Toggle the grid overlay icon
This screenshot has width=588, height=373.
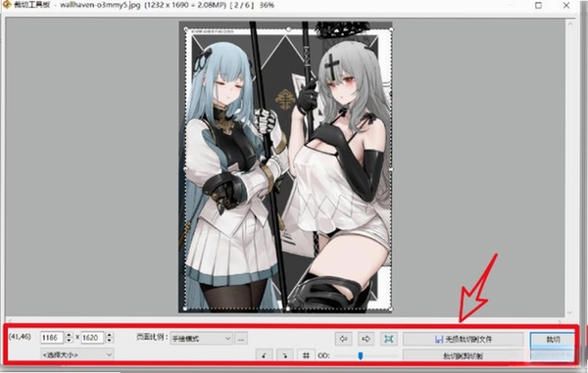(x=306, y=355)
